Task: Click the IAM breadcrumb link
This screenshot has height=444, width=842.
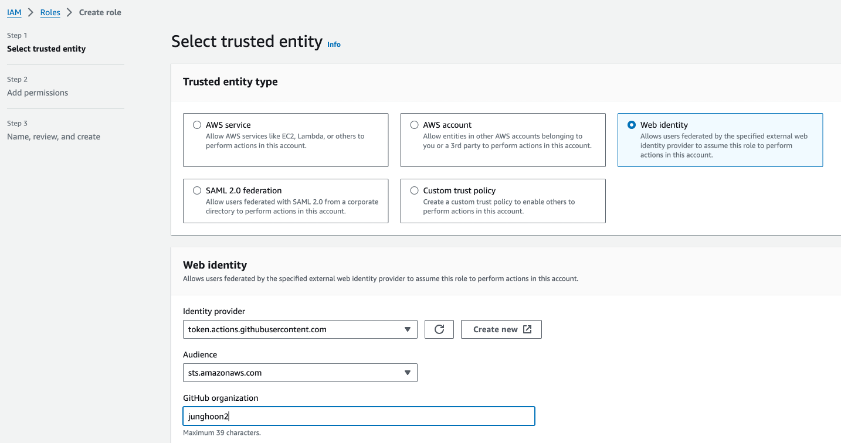Action: click(x=14, y=11)
